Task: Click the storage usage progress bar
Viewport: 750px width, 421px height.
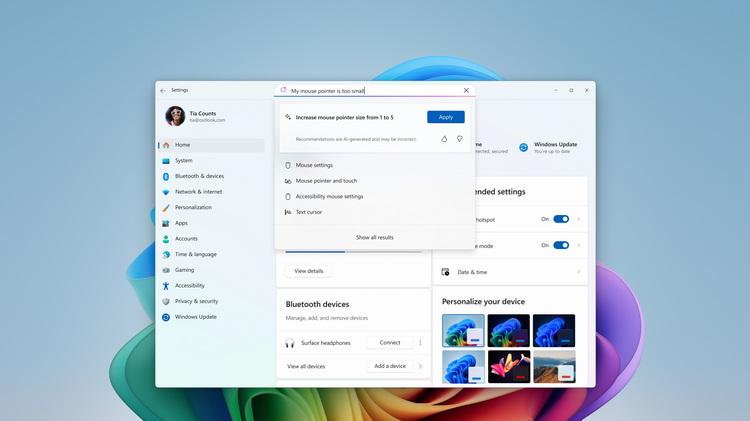Action: [354, 251]
